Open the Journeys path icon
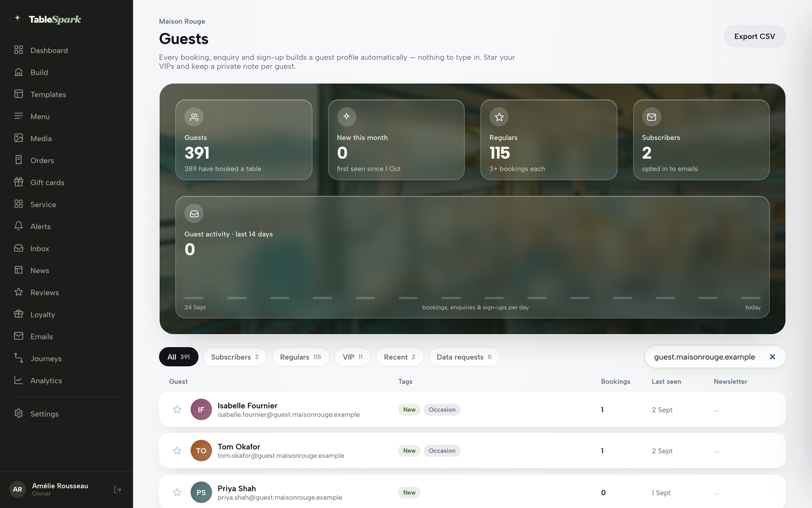 (19, 358)
